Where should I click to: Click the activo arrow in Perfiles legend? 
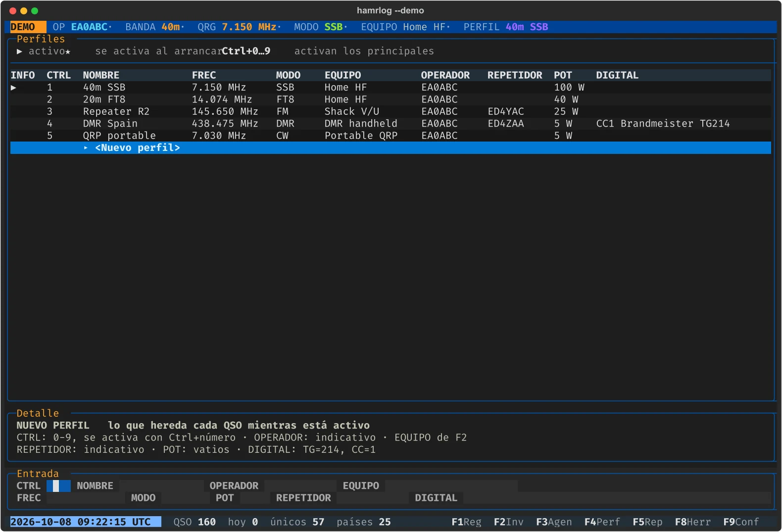tap(19, 51)
